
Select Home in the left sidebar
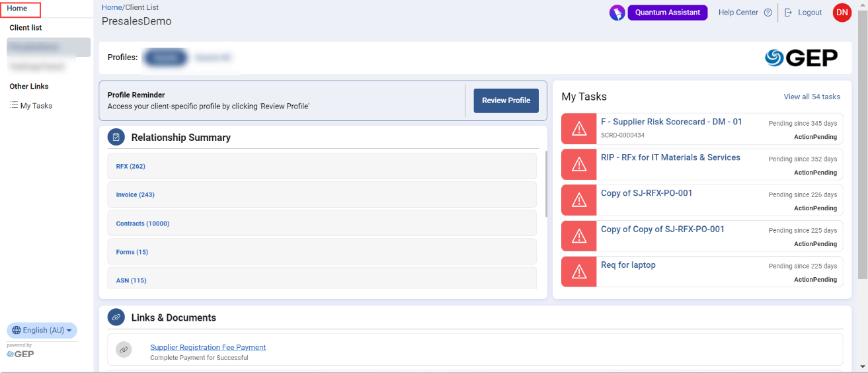17,9
